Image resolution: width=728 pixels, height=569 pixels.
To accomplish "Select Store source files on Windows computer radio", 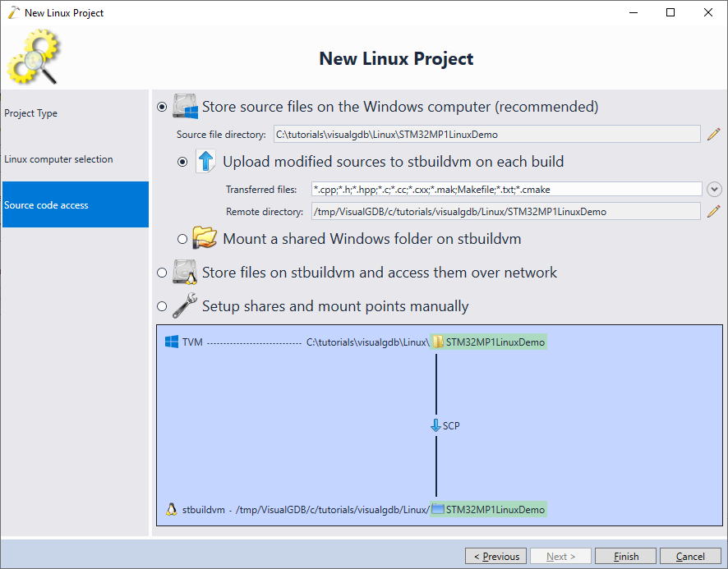I will click(x=162, y=107).
